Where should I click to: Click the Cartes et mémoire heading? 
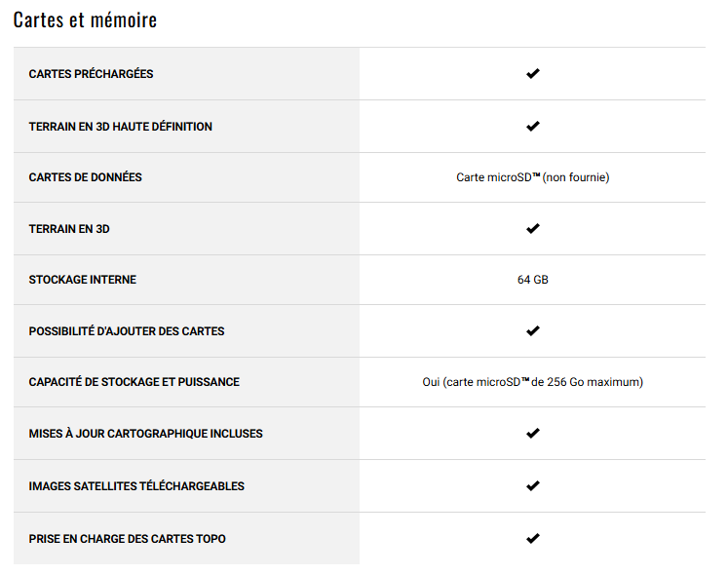[x=86, y=19]
